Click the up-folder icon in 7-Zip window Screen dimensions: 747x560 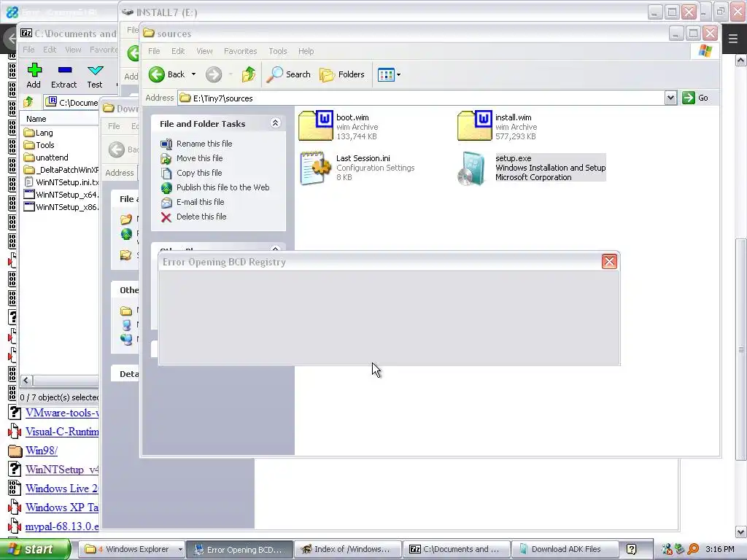[28, 102]
